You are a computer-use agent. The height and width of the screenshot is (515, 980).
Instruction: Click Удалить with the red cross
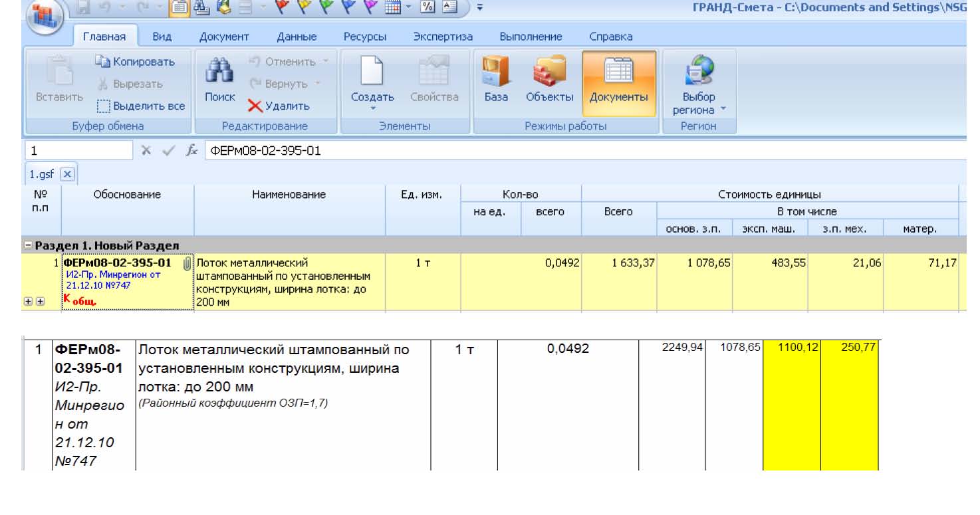(279, 106)
